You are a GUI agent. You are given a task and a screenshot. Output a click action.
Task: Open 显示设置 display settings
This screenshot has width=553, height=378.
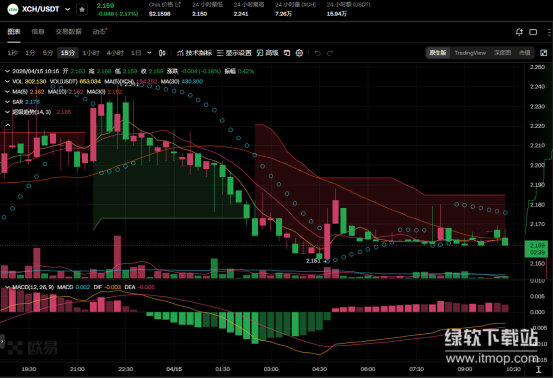[234, 53]
